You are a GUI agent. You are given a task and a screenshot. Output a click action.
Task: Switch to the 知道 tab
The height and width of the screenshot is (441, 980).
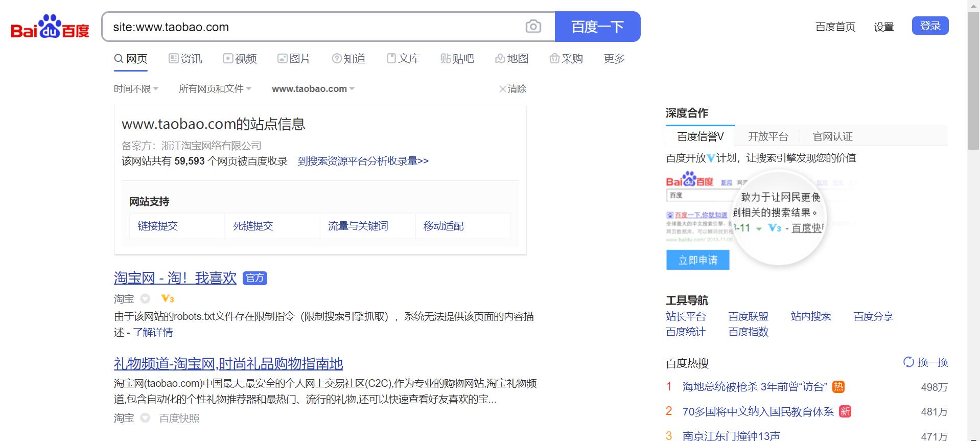pyautogui.click(x=348, y=59)
